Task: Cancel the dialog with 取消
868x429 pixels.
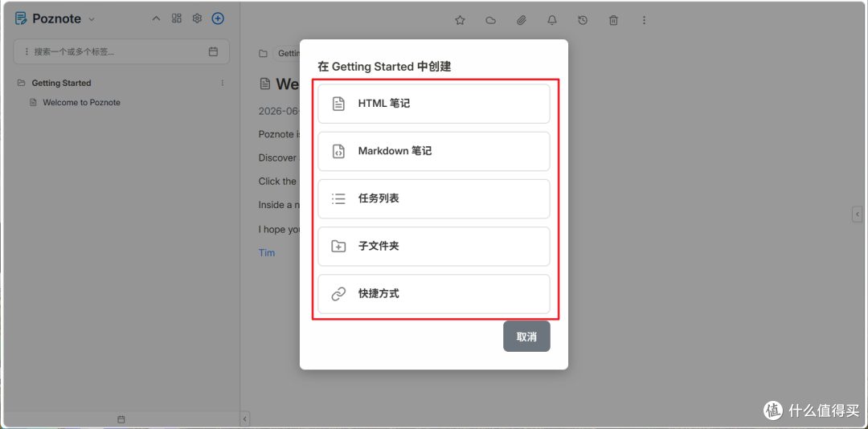Action: (x=526, y=337)
